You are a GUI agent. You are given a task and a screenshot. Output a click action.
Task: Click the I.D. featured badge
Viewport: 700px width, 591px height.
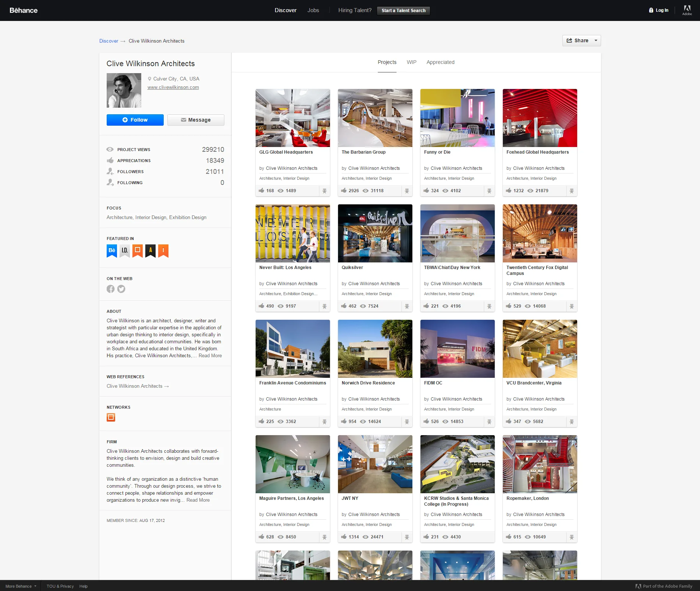124,251
